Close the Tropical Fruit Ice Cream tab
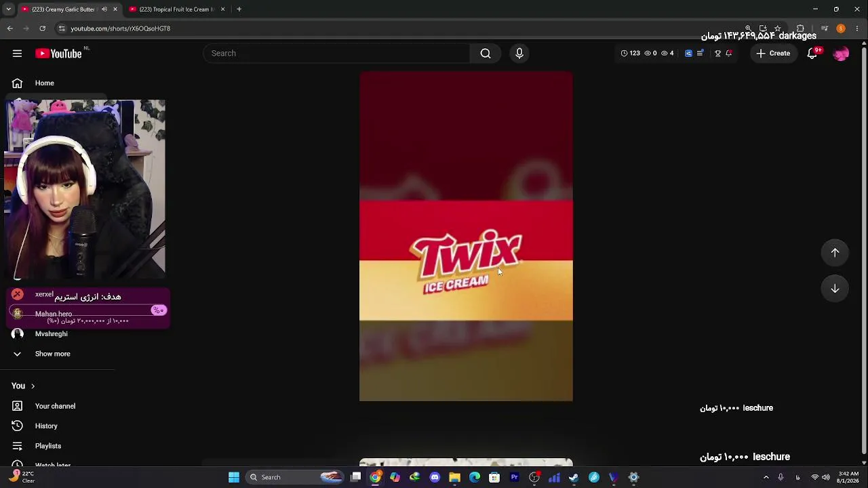 (x=222, y=9)
